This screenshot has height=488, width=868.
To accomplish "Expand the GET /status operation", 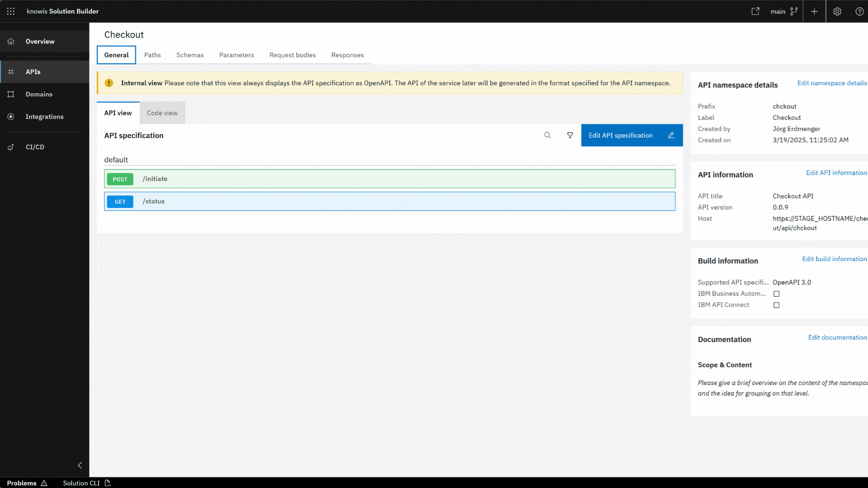I will pyautogui.click(x=389, y=202).
